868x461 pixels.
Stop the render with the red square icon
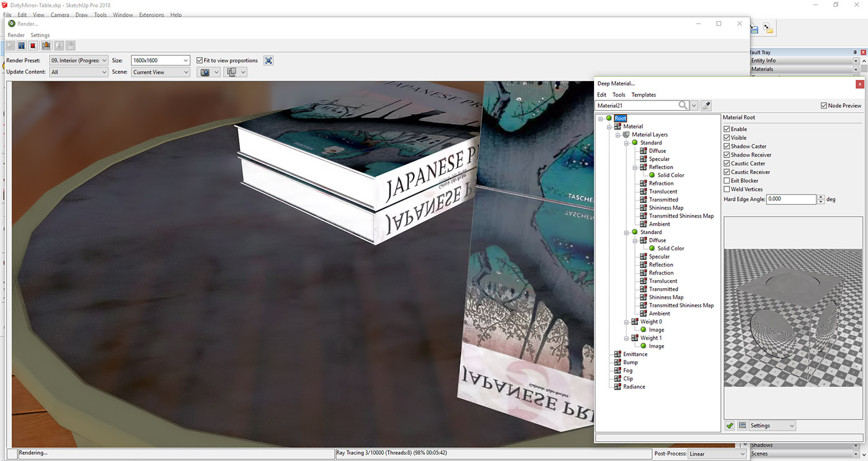point(33,45)
